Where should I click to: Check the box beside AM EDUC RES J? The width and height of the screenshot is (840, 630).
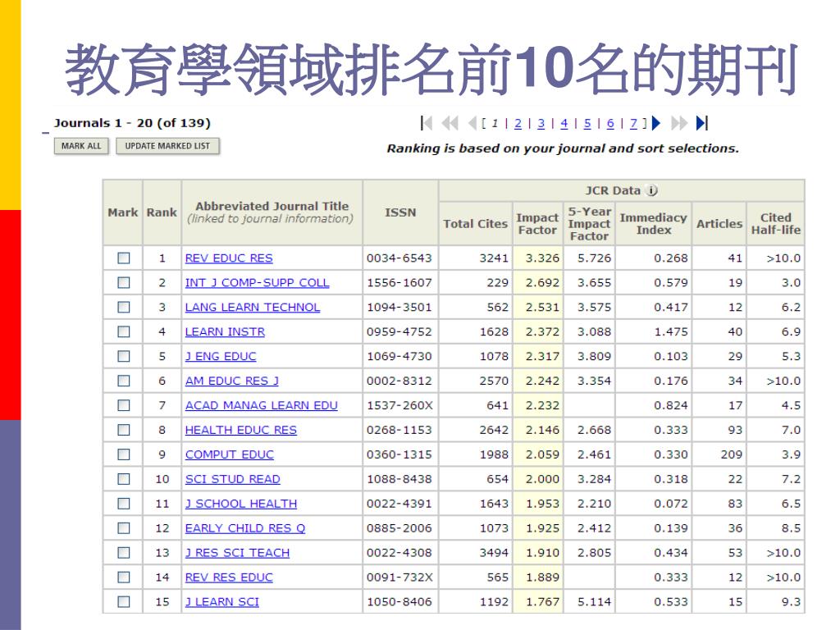124,381
